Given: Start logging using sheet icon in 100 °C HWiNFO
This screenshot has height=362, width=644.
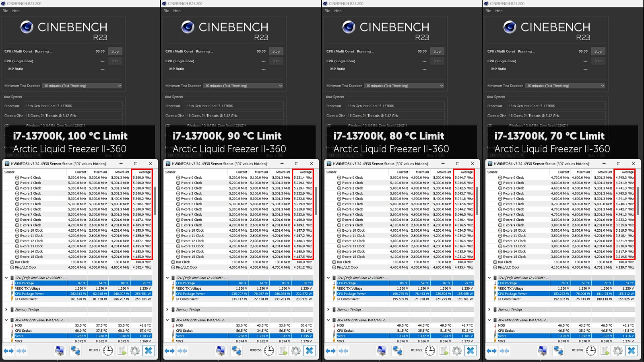Looking at the screenshot, I should [x=122, y=351].
